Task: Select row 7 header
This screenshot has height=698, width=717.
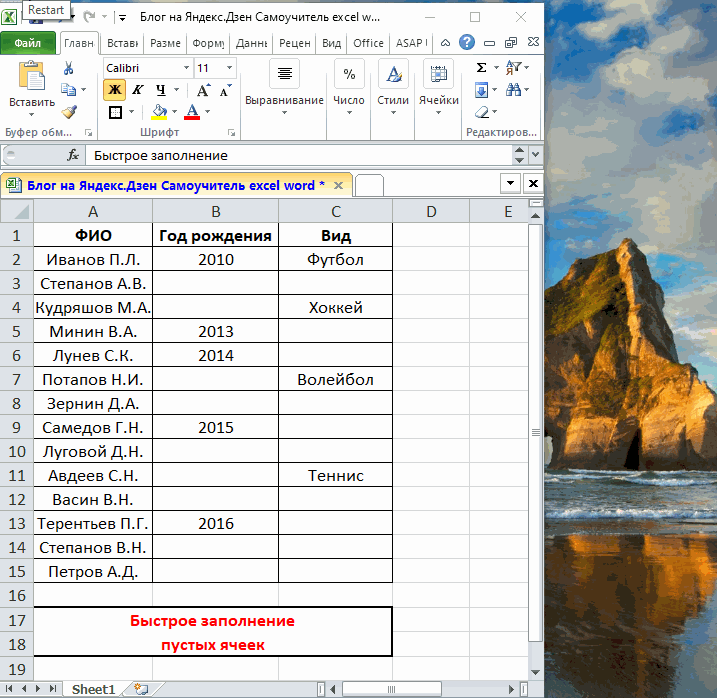Action: (16, 379)
